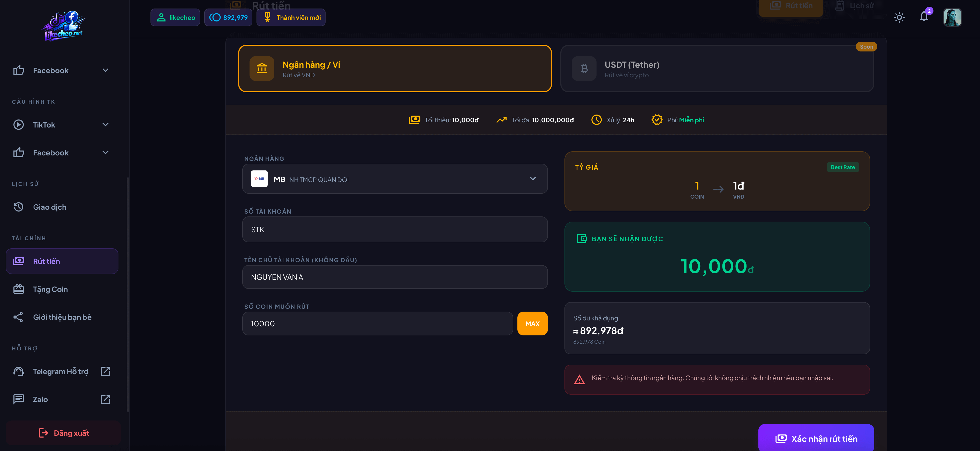Open Rút tiền sidebar item

point(62,261)
